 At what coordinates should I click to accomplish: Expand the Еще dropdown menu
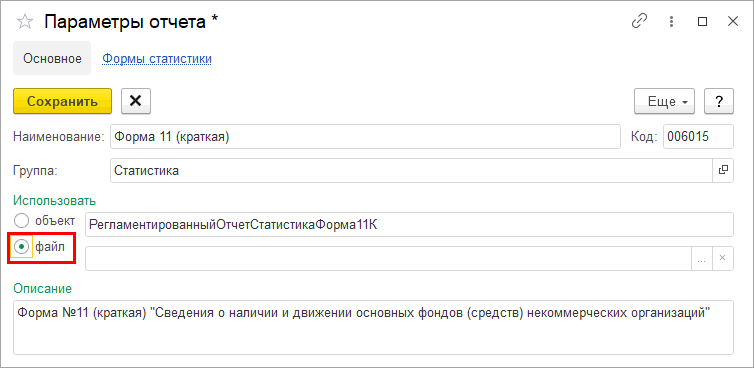668,101
